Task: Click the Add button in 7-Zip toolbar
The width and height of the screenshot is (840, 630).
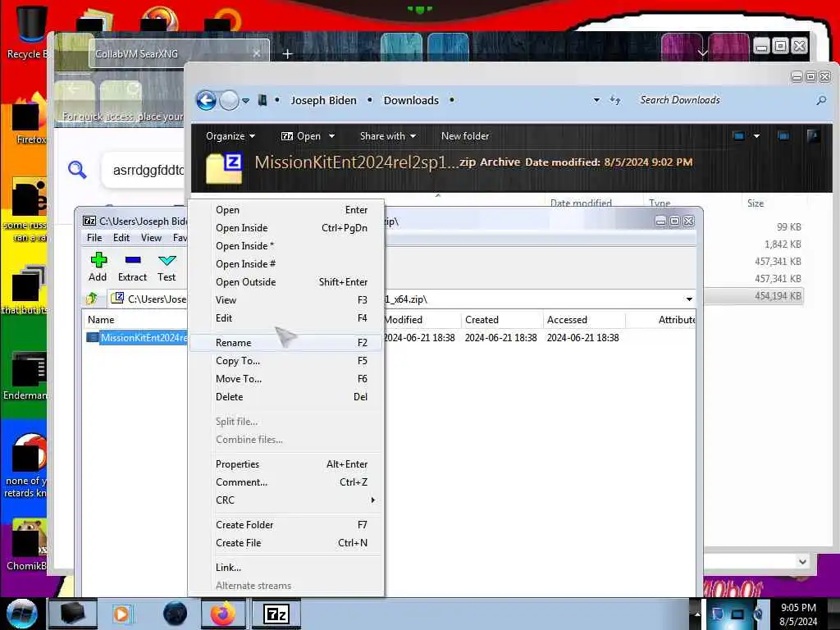Action: (x=98, y=267)
